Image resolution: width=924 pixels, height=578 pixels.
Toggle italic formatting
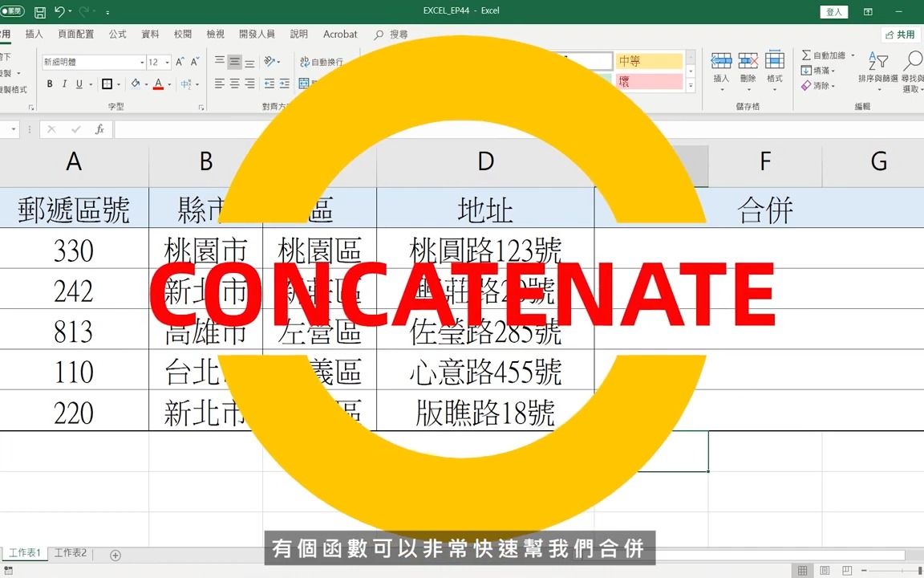(x=65, y=83)
